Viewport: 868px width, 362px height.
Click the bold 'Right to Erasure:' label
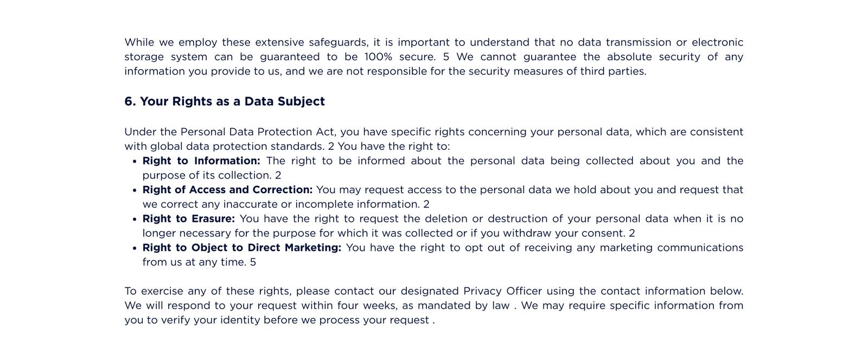pos(188,219)
